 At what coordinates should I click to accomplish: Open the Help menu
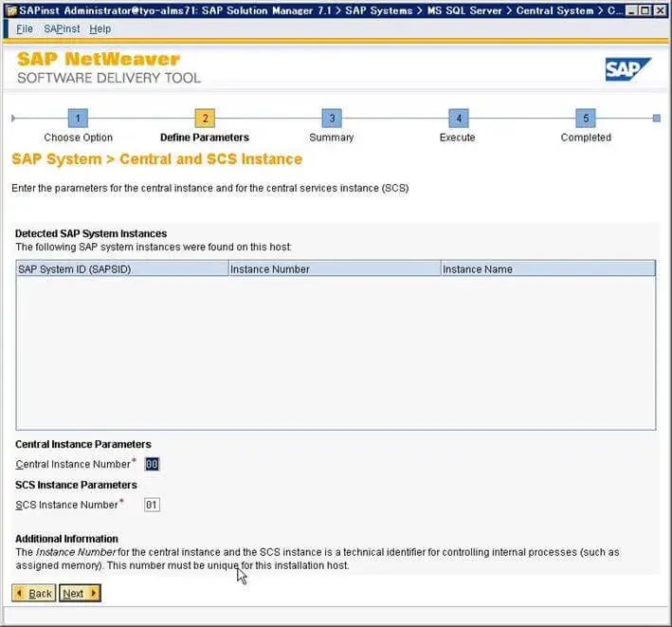(x=100, y=29)
